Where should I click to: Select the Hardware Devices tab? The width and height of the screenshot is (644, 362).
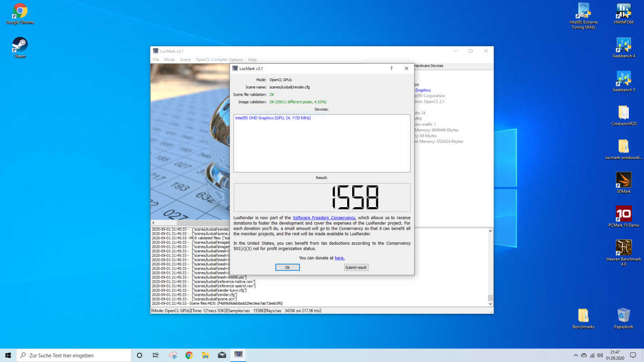click(428, 66)
